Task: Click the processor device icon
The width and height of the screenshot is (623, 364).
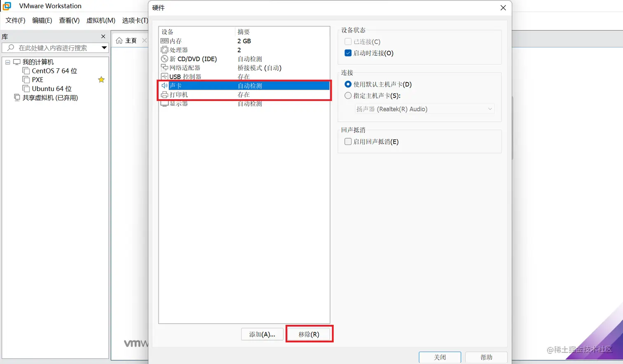Action: pos(164,50)
